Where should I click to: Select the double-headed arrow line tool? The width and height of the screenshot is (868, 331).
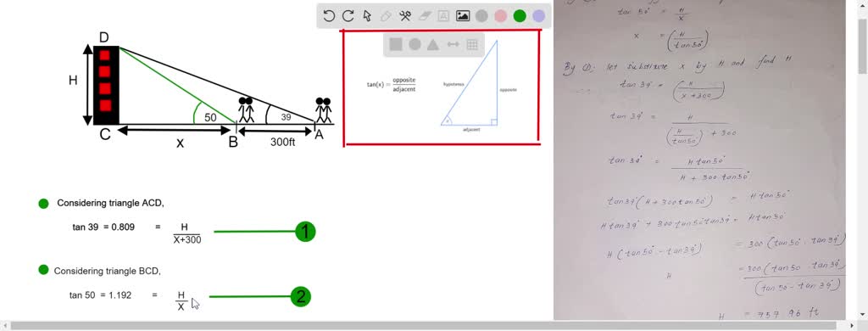coord(453,45)
